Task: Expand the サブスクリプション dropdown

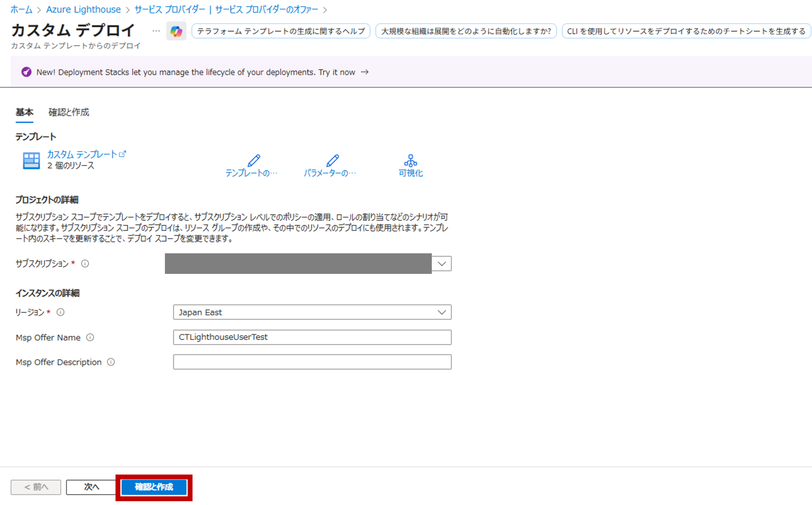Action: [441, 263]
